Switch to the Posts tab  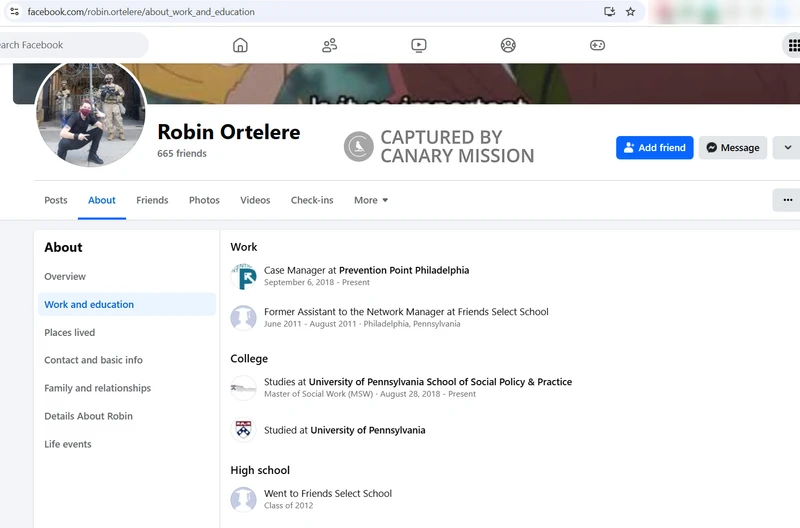(56, 200)
